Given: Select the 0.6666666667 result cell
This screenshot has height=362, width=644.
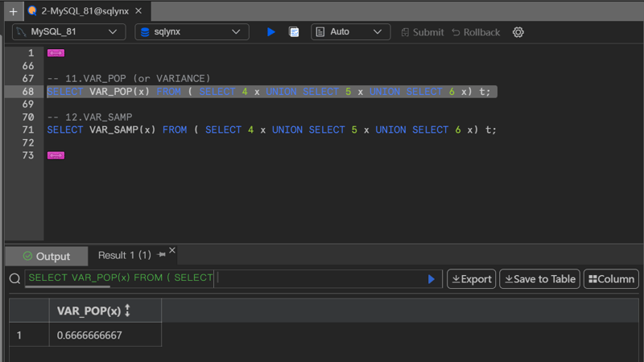Looking at the screenshot, I should point(105,335).
